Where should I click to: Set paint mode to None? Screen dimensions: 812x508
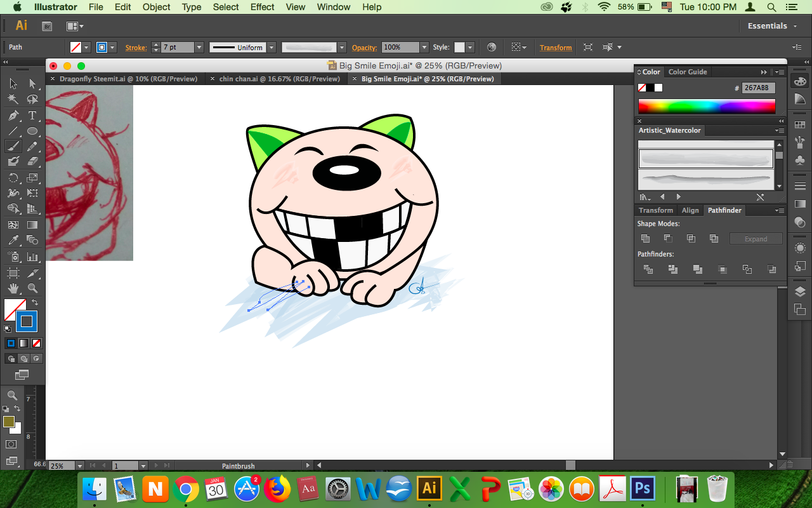(36, 343)
